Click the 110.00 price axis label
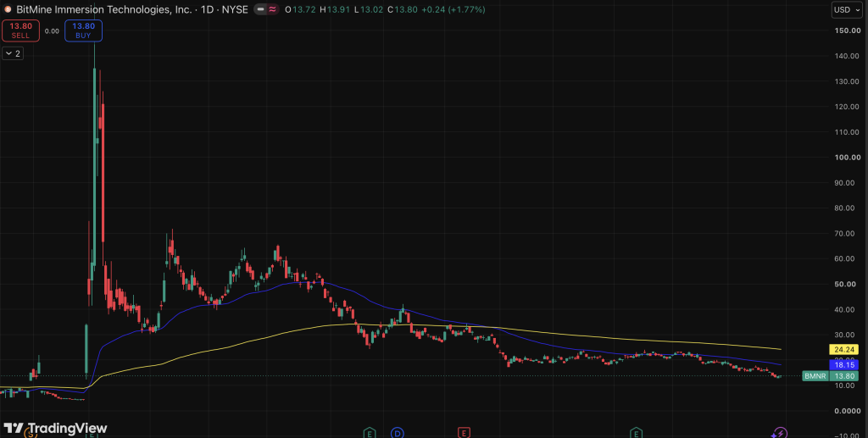The height and width of the screenshot is (438, 868). [x=847, y=132]
